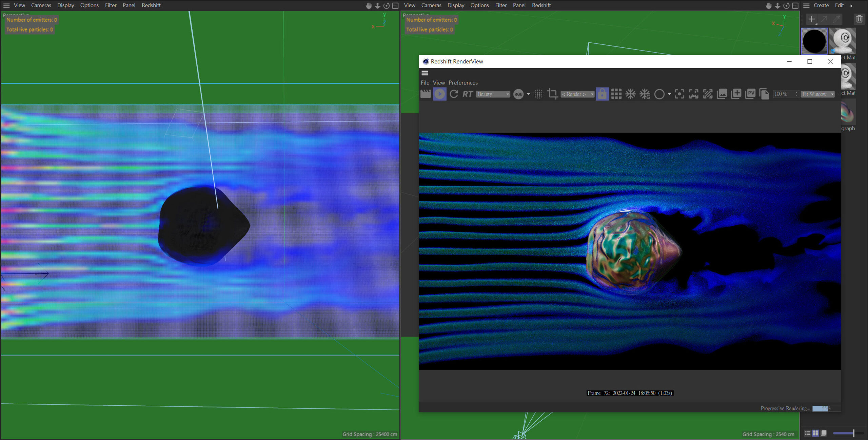The width and height of the screenshot is (868, 440).
Task: Click Edit in the material manager
Action: pos(839,5)
